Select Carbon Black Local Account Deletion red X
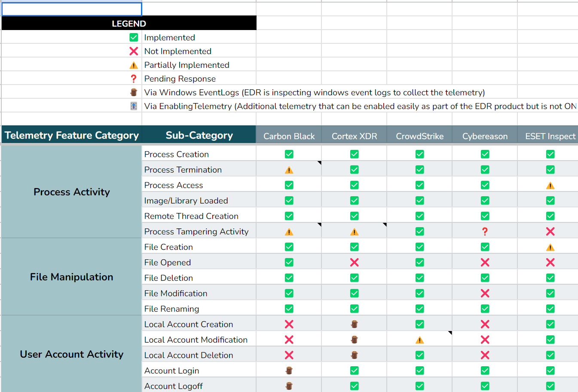 click(289, 355)
